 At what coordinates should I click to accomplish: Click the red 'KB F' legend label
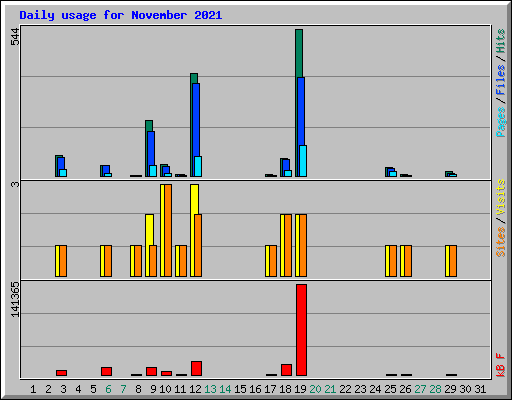click(x=500, y=365)
